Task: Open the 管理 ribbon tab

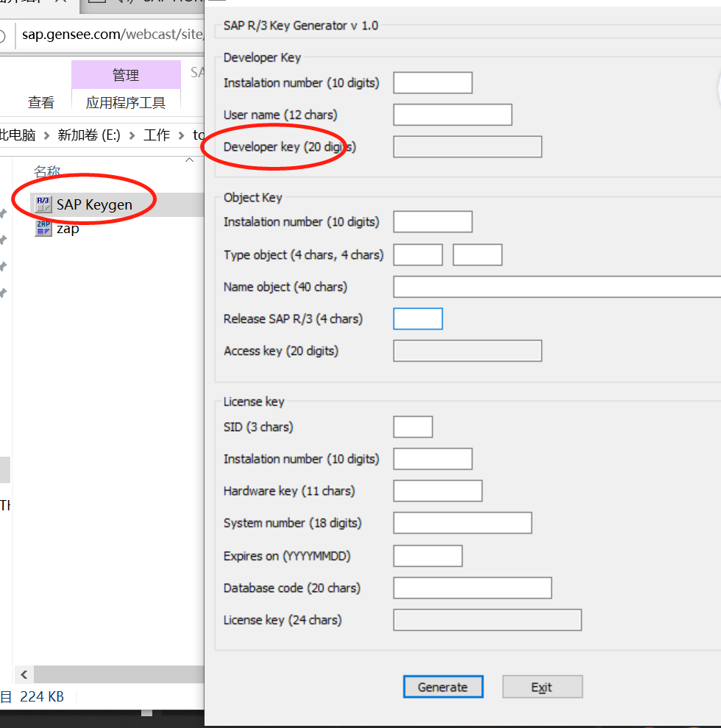Action: point(126,75)
